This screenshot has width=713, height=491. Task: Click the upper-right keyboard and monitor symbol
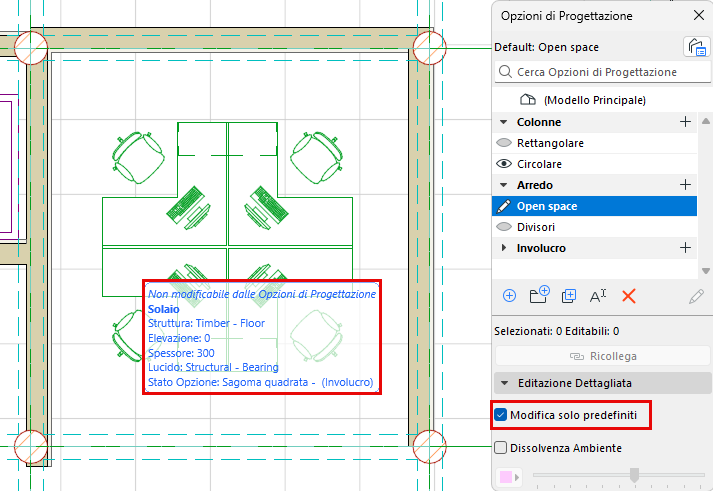tap(266, 207)
